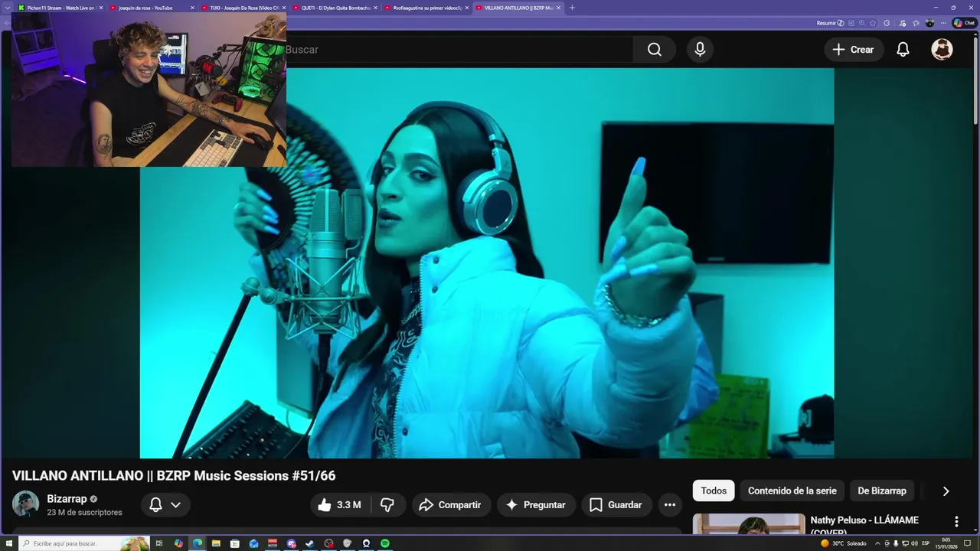Open Microsoft Edge taskbar icon
The width and height of the screenshot is (980, 551).
(x=198, y=543)
